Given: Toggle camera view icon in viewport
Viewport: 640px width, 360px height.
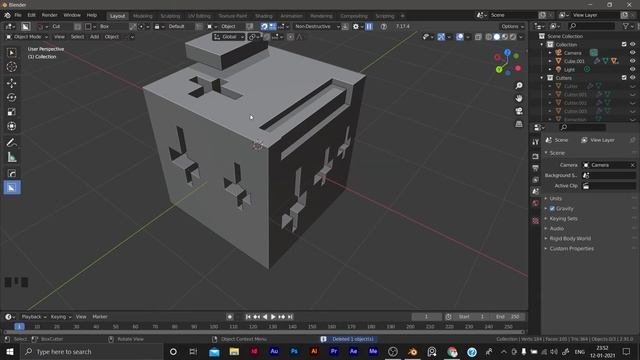Looking at the screenshot, I should point(519,111).
